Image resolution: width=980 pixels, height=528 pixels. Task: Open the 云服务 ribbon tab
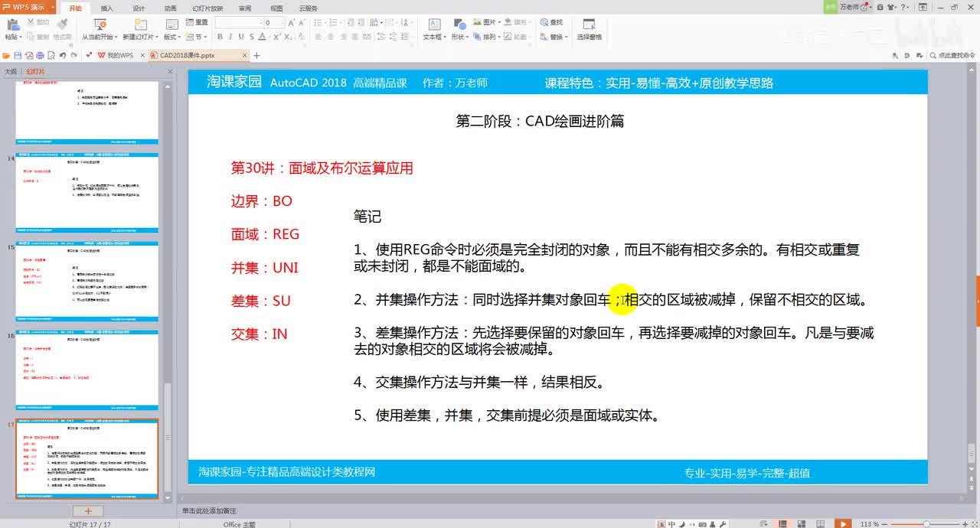[309, 8]
